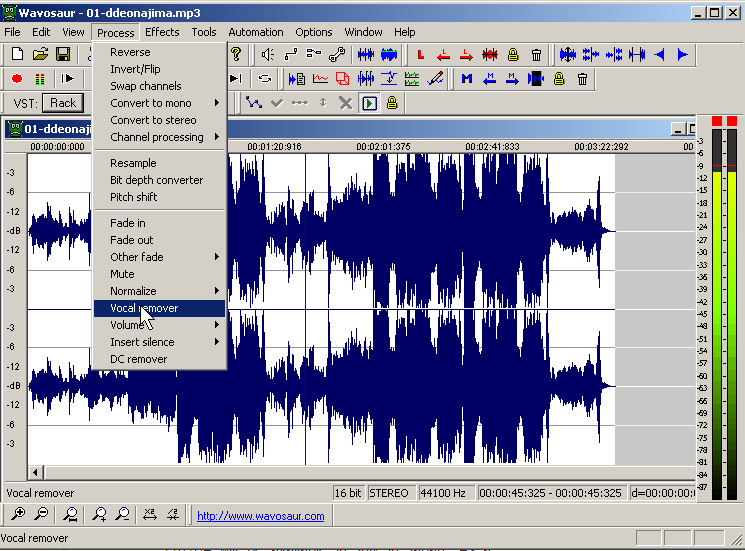The width and height of the screenshot is (745, 551).
Task: Expand the Insert silence submenu
Action: tap(217, 342)
